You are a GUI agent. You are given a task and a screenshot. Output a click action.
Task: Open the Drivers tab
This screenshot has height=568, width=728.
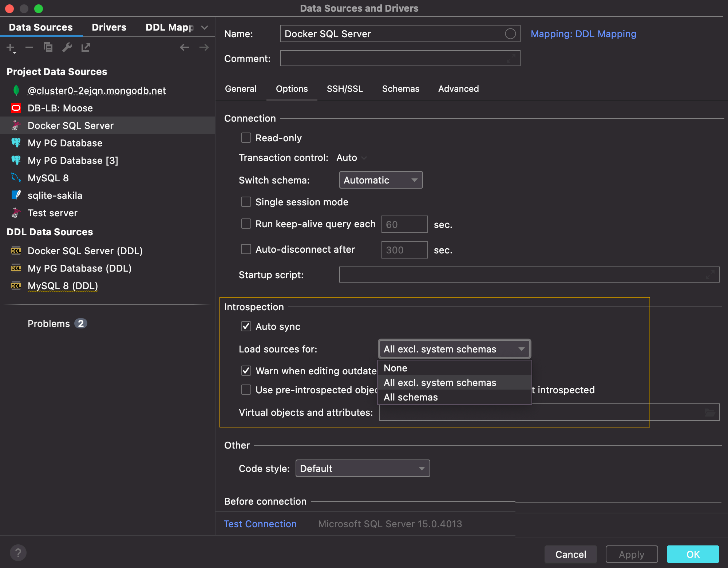[109, 27]
